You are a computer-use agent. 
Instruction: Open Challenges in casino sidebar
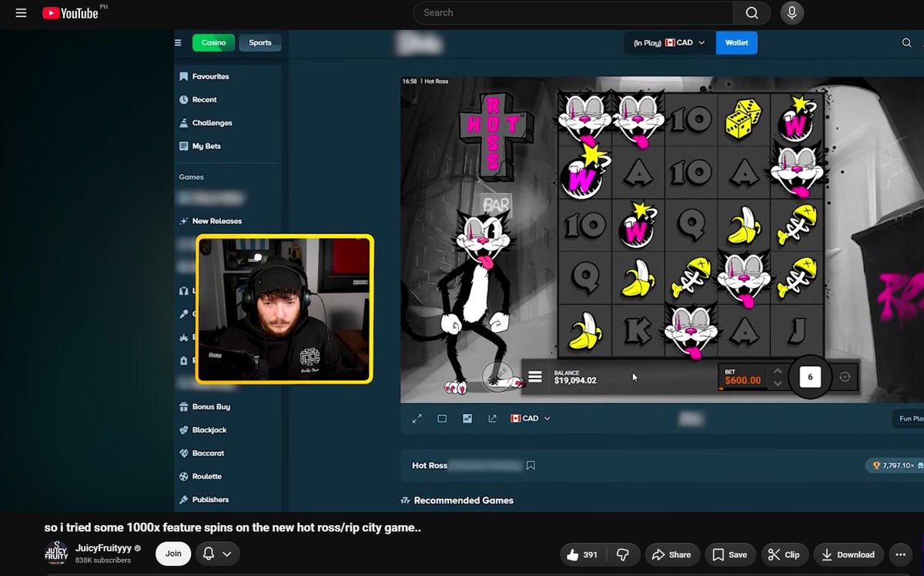pyautogui.click(x=206, y=122)
